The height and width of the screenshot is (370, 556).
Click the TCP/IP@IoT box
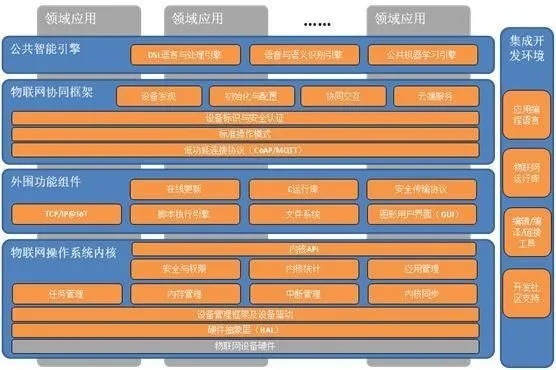66,214
